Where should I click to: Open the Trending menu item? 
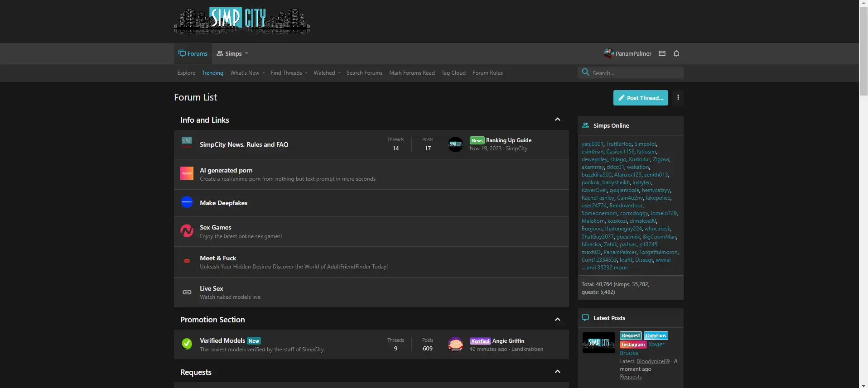click(x=212, y=73)
